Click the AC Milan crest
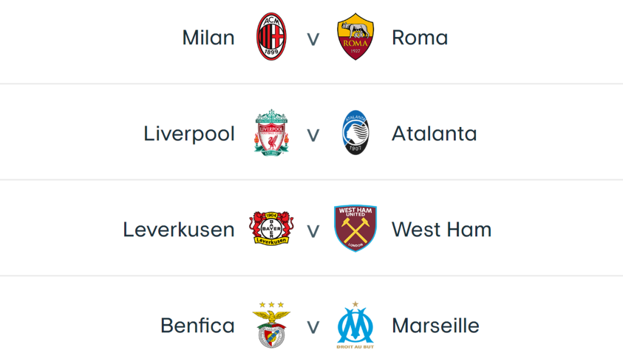 pos(271,36)
